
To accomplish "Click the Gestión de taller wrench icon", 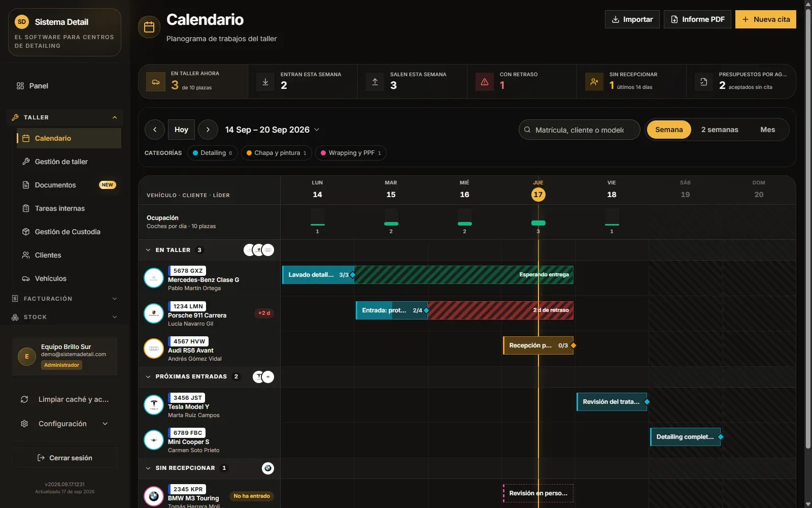I will click(x=26, y=162).
